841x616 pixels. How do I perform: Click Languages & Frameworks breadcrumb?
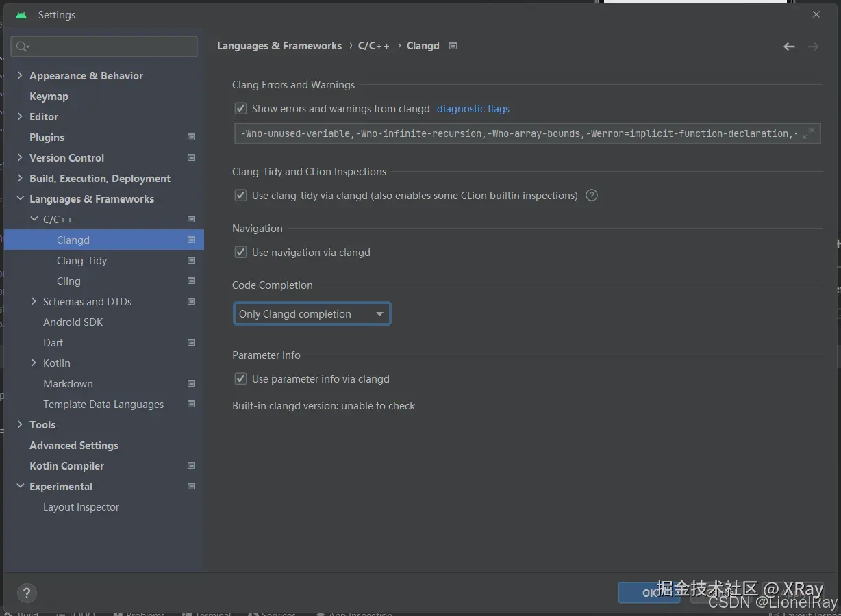point(279,46)
